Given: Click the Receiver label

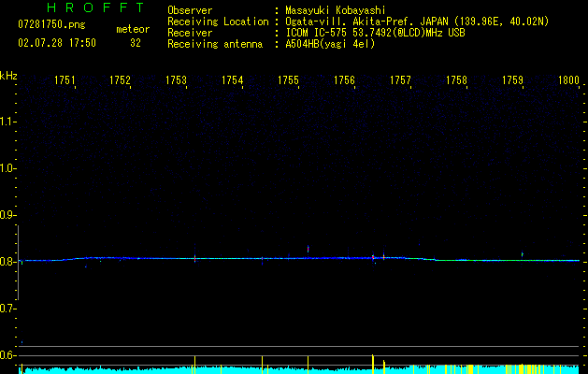Looking at the screenshot, I should pyautogui.click(x=190, y=33).
